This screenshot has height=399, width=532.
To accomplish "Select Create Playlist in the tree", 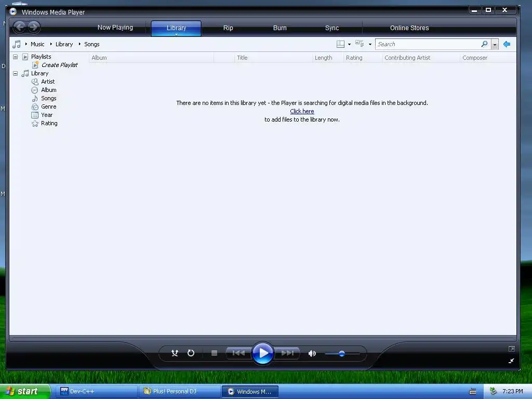I will coord(59,65).
